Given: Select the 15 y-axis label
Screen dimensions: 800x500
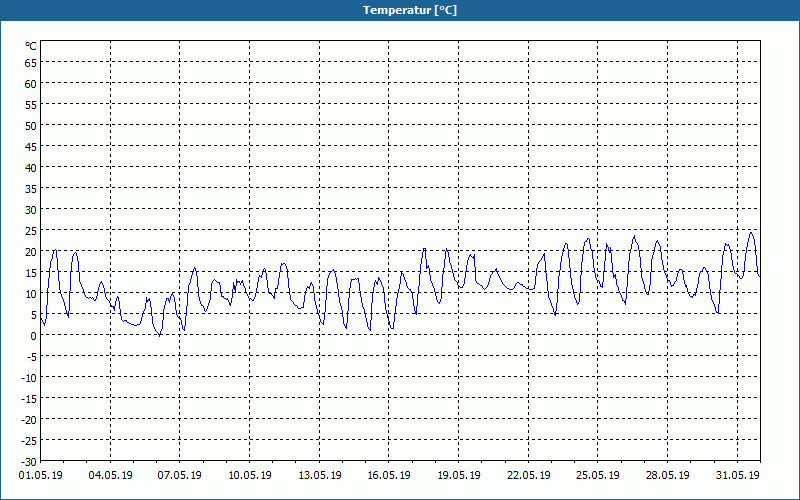Looking at the screenshot, I should [31, 273].
